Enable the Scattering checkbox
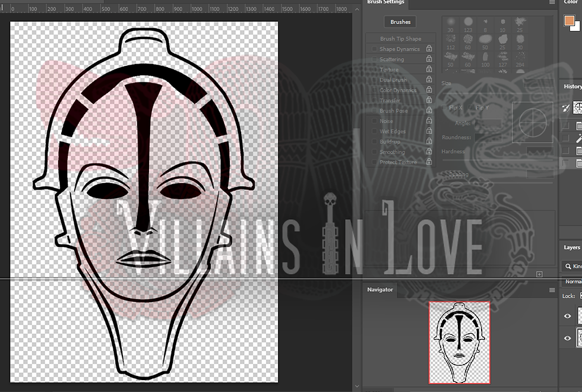Image resolution: width=582 pixels, height=392 pixels. (374, 59)
